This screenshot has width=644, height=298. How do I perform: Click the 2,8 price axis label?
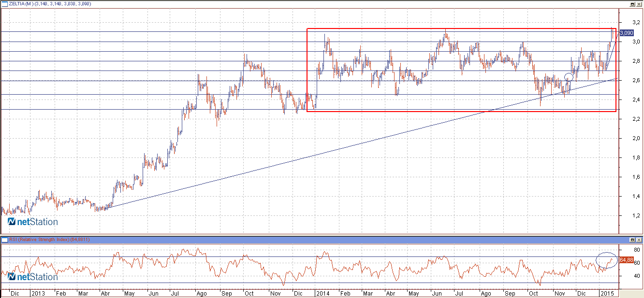tap(637, 61)
